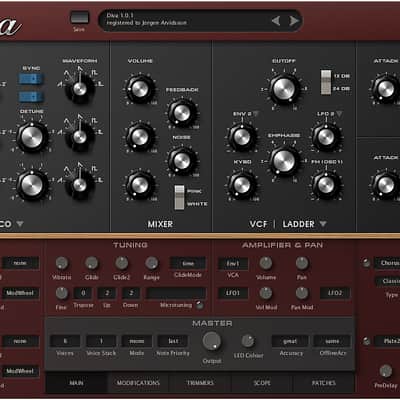This screenshot has width=400, height=400.
Task: Toggle the Pink/White noise switch
Action: 179,197
